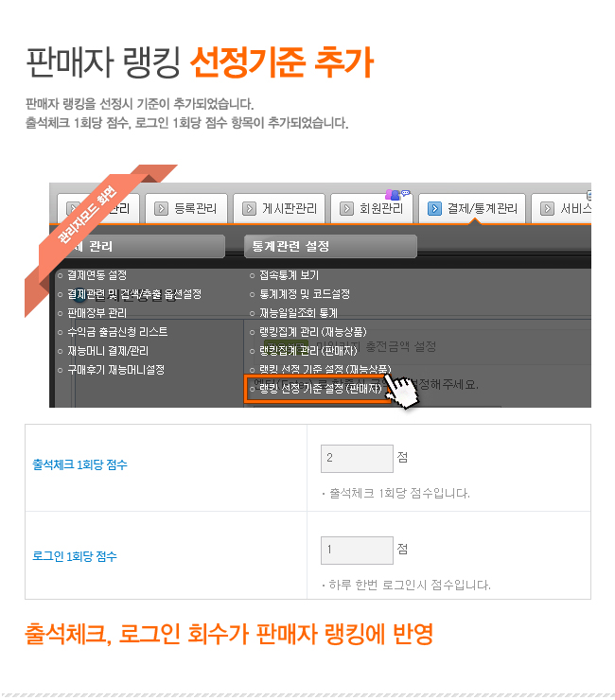Select 수익금 출금신청 리스트

click(x=117, y=332)
